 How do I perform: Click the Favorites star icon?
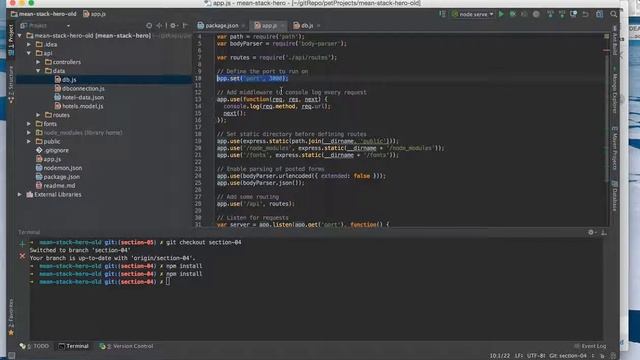pyautogui.click(x=11, y=333)
